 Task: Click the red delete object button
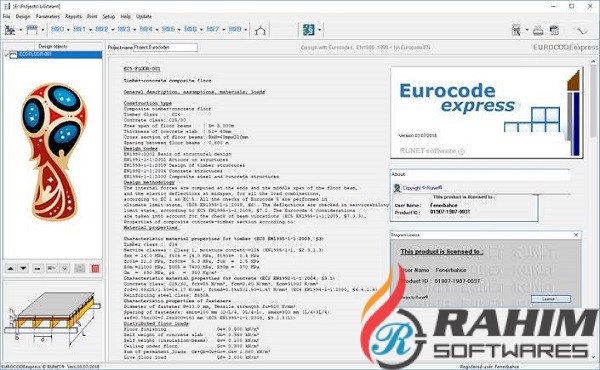[95, 269]
